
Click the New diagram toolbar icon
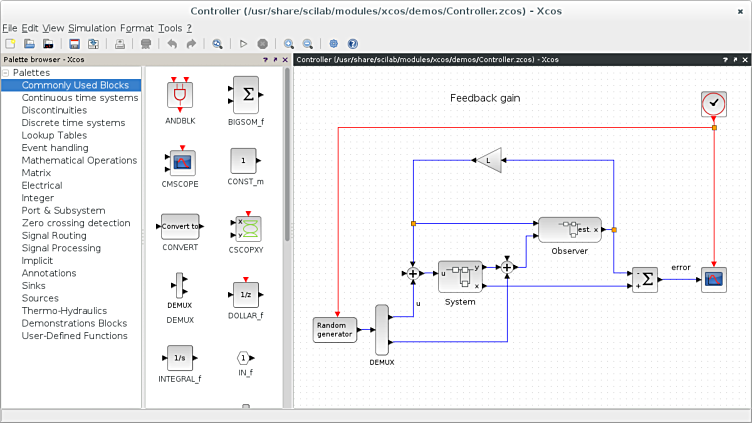[x=10, y=44]
